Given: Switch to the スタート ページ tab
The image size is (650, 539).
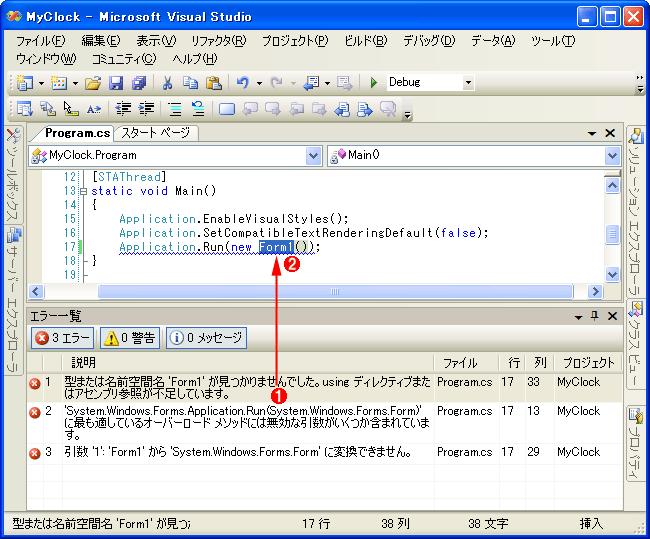Looking at the screenshot, I should pos(156,133).
